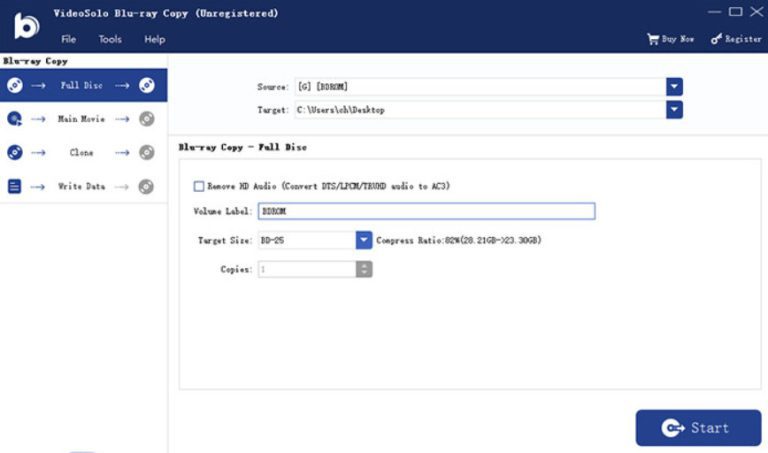Click the Copies spinner arrows
This screenshot has height=453, width=768.
click(364, 269)
